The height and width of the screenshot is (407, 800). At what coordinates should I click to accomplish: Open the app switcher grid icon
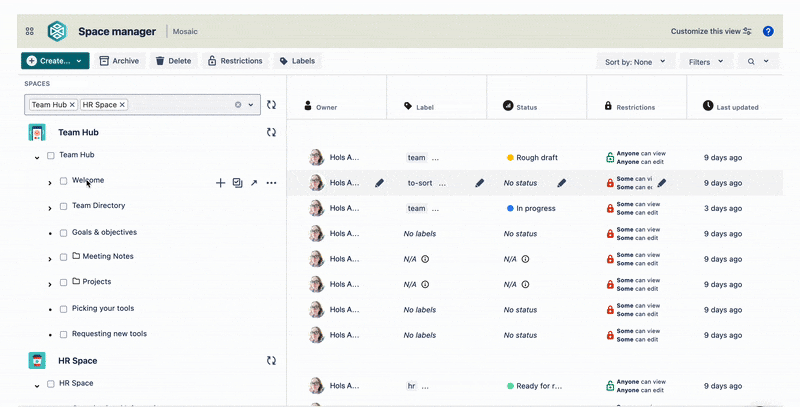(x=30, y=31)
